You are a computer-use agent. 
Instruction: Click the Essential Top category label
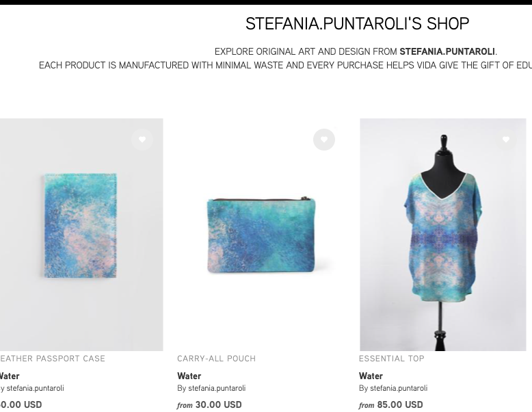[x=392, y=359]
